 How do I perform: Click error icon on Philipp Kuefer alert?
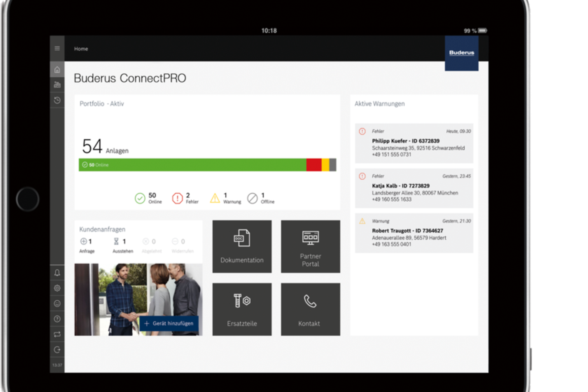[x=362, y=131]
